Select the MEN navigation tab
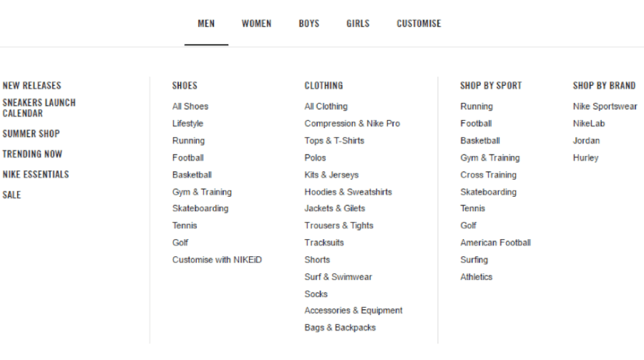Screen dimensions: 644x360 pos(206,24)
